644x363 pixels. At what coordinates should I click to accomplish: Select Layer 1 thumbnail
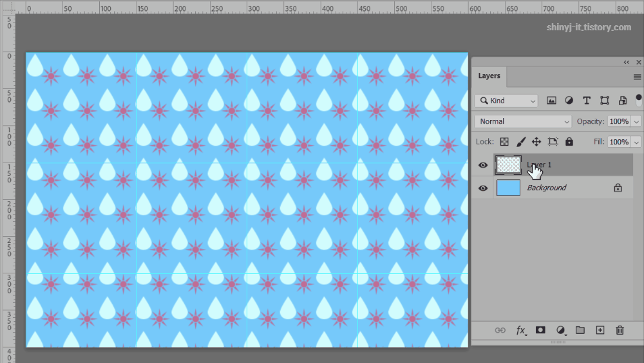click(x=509, y=165)
